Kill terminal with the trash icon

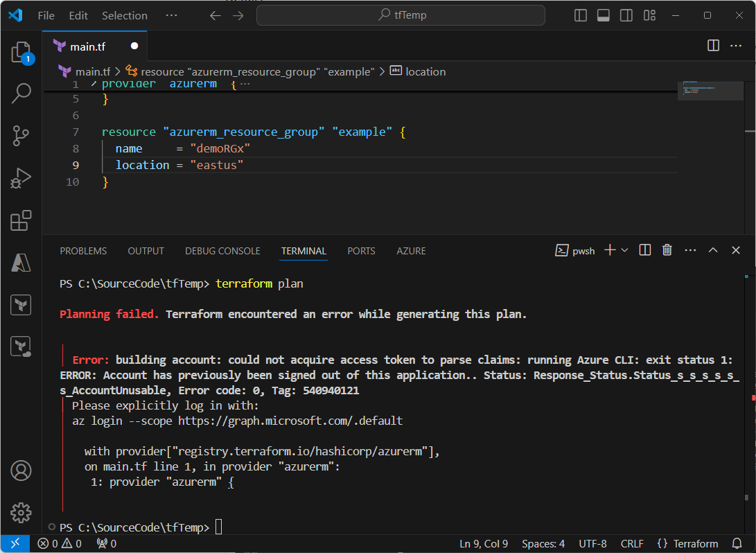pos(667,249)
